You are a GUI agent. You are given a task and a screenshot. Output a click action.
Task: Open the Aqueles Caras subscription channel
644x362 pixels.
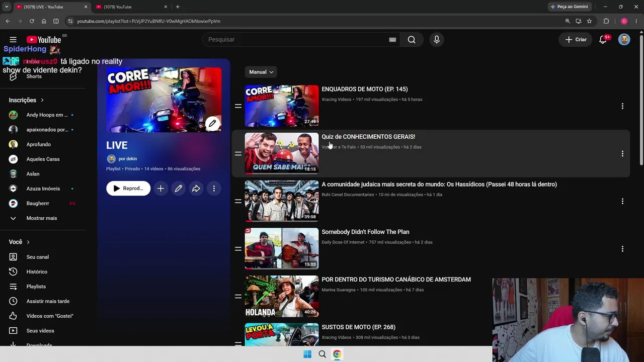pyautogui.click(x=43, y=159)
